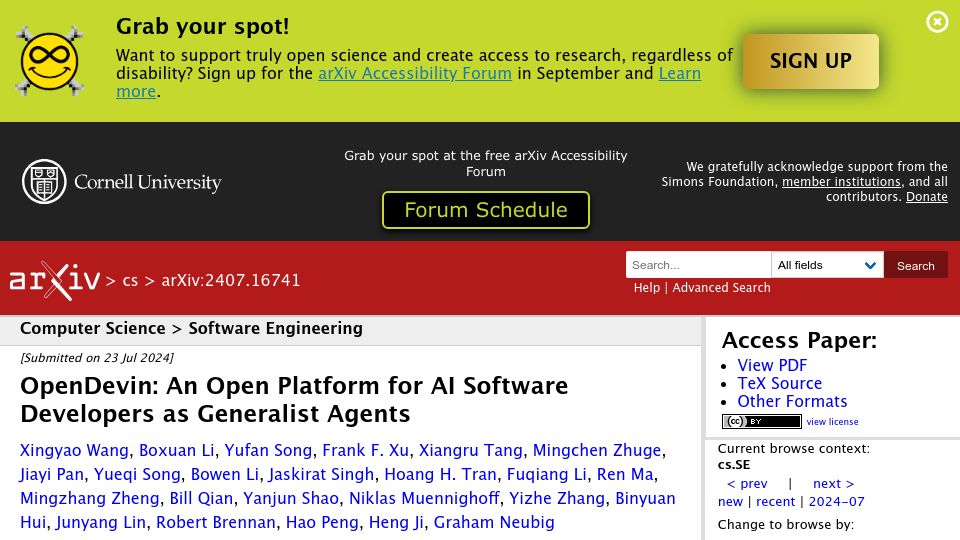Viewport: 960px width, 540px height.
Task: Click the Donate link
Action: pyautogui.click(x=926, y=197)
